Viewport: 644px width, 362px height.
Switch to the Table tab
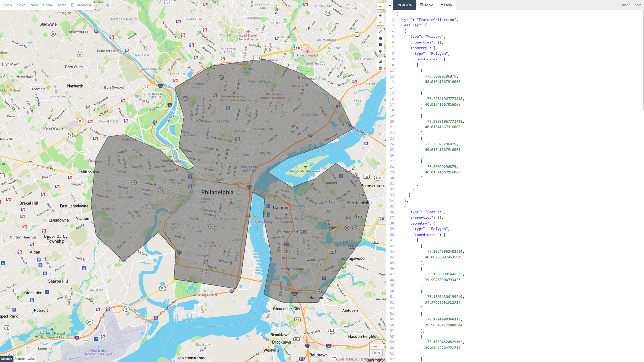coord(427,5)
